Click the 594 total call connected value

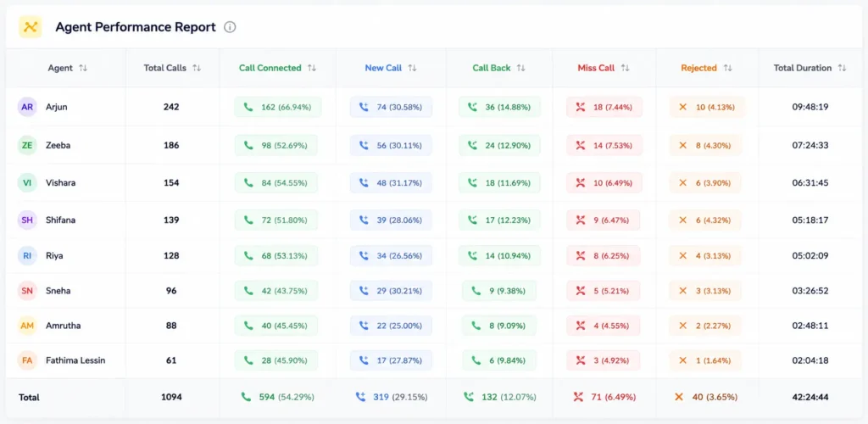pyautogui.click(x=267, y=397)
